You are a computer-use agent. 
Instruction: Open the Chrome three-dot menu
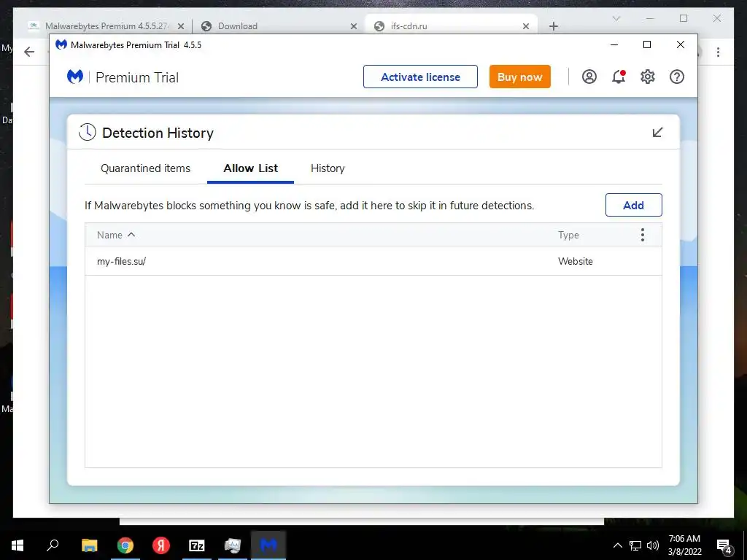(x=718, y=52)
